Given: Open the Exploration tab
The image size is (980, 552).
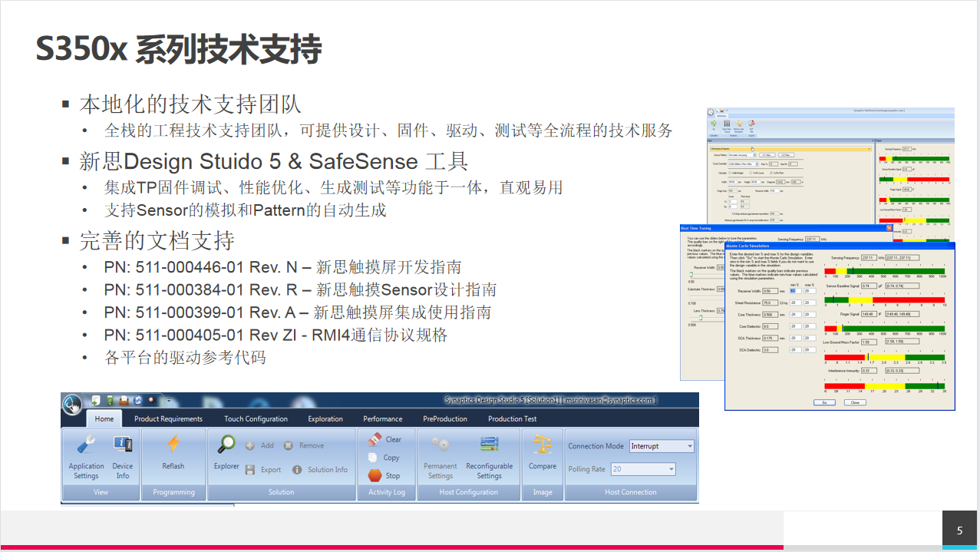Looking at the screenshot, I should pos(325,418).
